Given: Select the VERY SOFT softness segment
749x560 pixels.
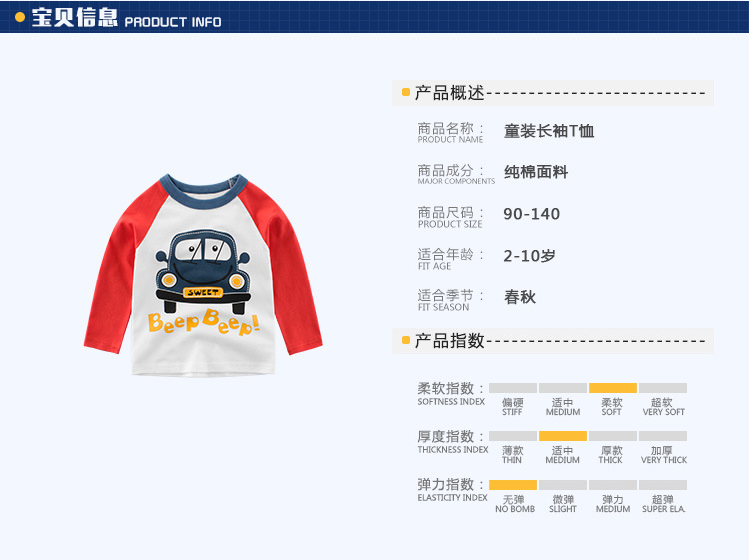Looking at the screenshot, I should [663, 388].
